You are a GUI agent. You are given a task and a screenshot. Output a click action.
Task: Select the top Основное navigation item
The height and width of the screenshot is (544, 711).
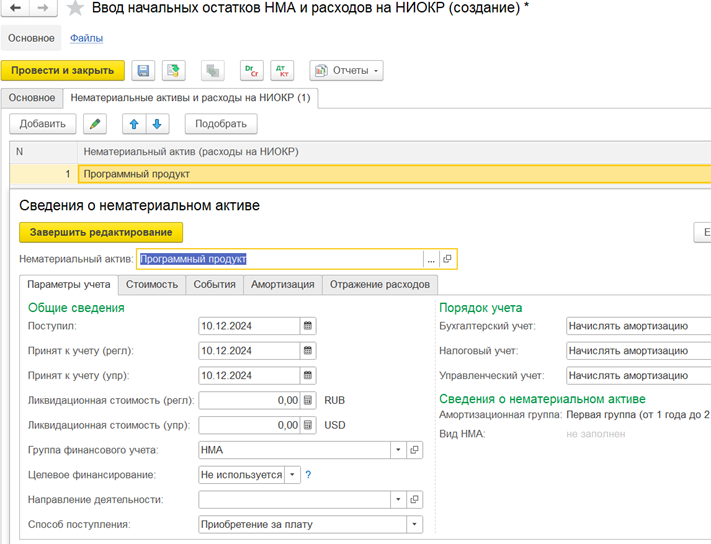(31, 38)
